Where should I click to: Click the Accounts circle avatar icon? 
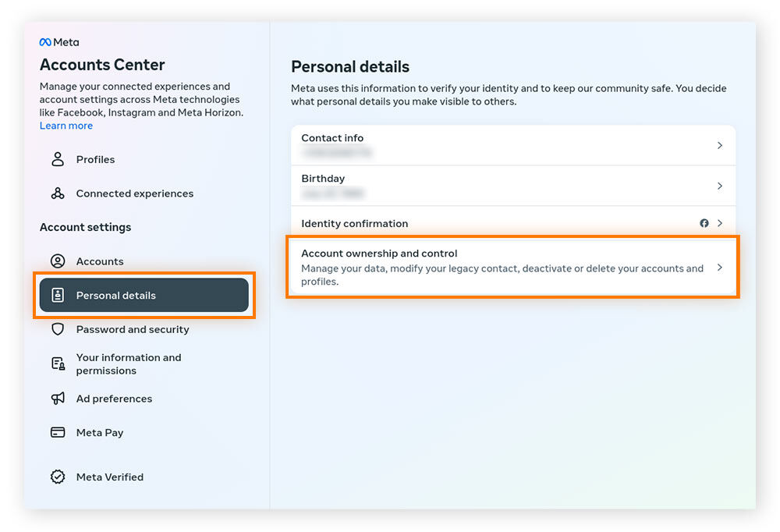pos(58,261)
